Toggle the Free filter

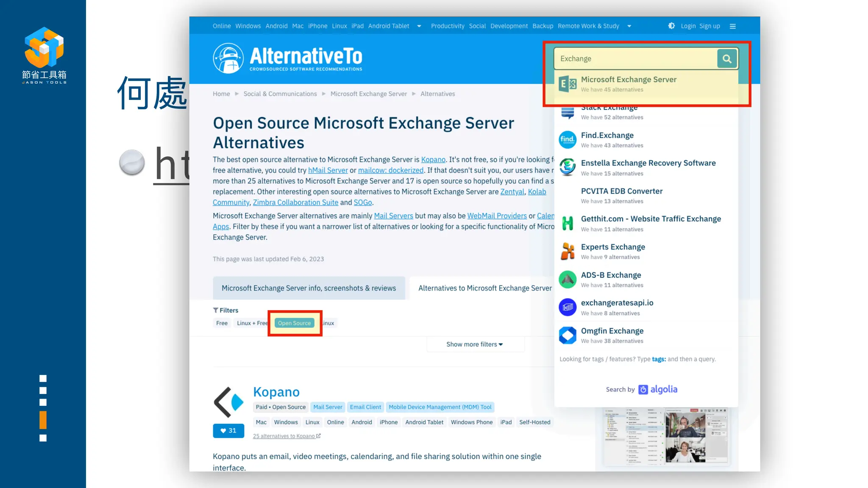pos(222,323)
